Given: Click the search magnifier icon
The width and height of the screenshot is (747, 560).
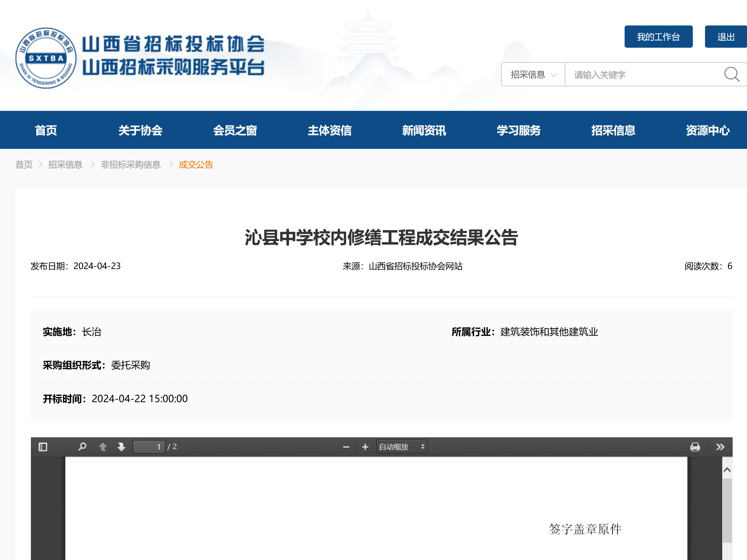Looking at the screenshot, I should 731,74.
